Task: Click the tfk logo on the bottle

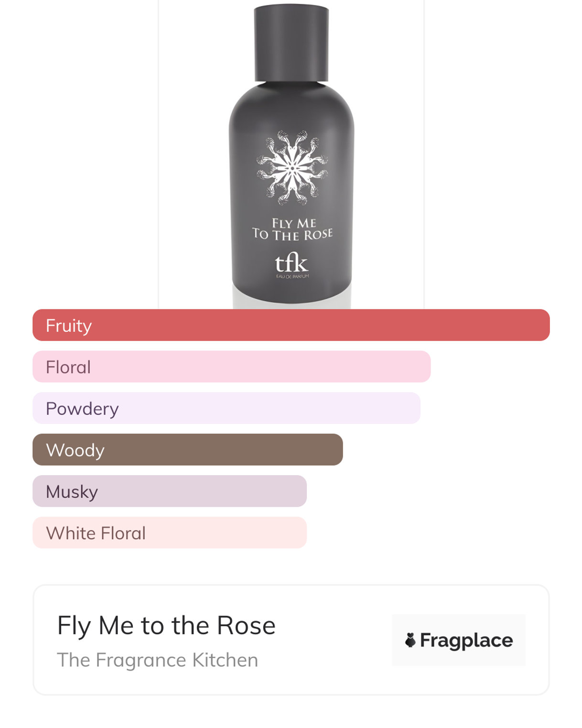Action: pyautogui.click(x=291, y=263)
